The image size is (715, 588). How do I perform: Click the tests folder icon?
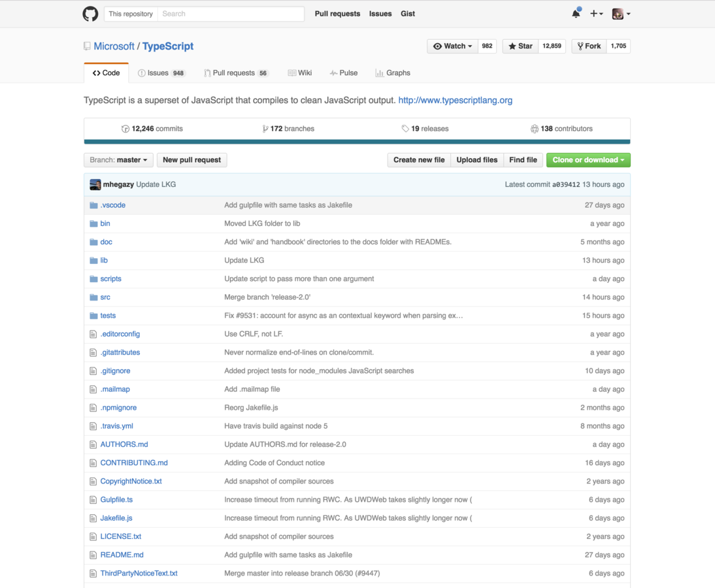point(93,316)
